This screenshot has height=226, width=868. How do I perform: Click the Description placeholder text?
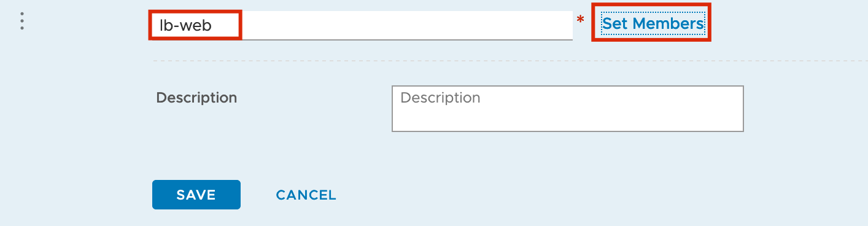pyautogui.click(x=440, y=98)
